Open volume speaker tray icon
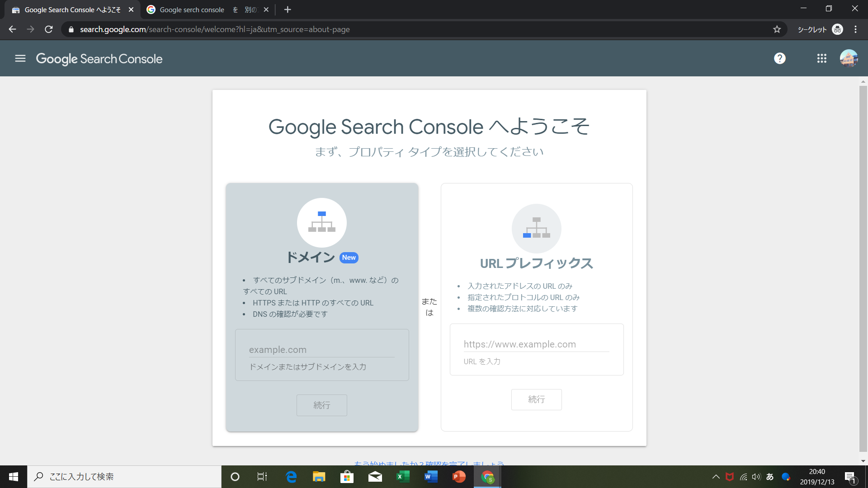Viewport: 868px width, 488px height. point(756,477)
